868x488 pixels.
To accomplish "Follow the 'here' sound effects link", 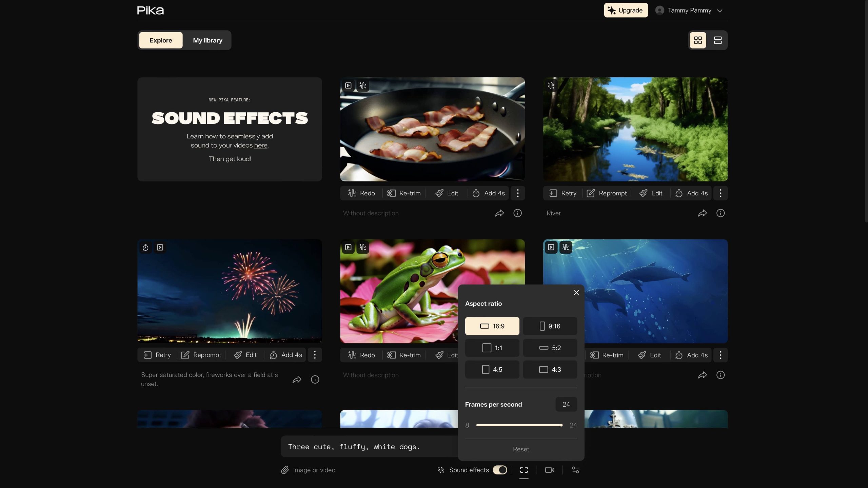I will point(260,145).
